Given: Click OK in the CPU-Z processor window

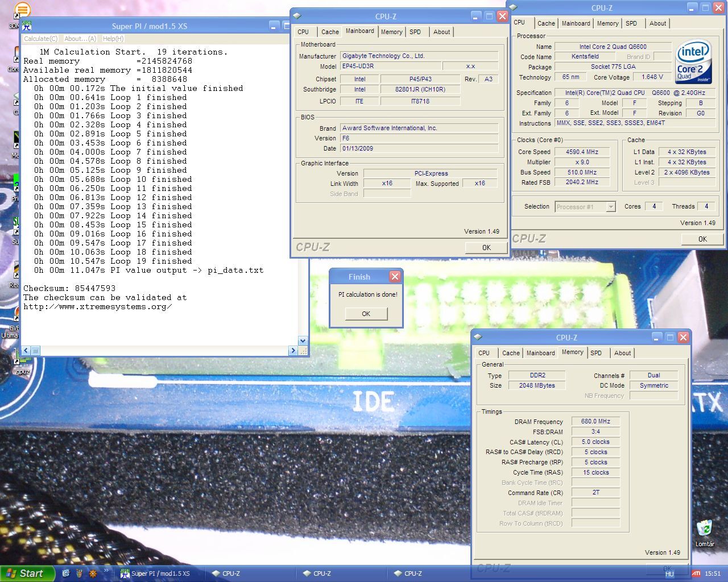Looking at the screenshot, I should [702, 239].
